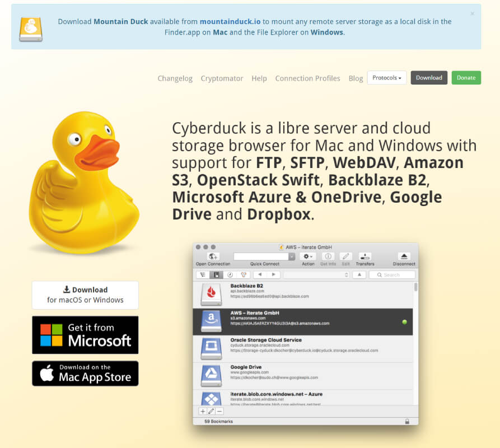
Task: Click the Windows link in banner
Action: click(327, 32)
